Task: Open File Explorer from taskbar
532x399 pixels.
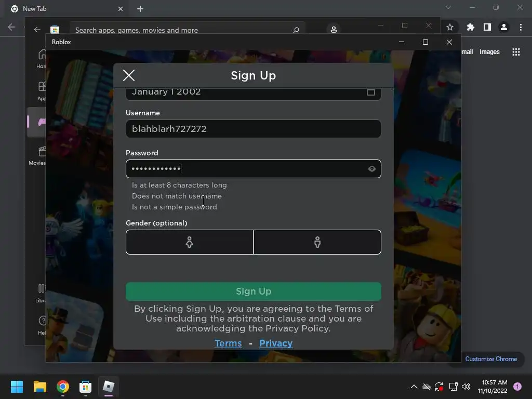Action: click(39, 387)
